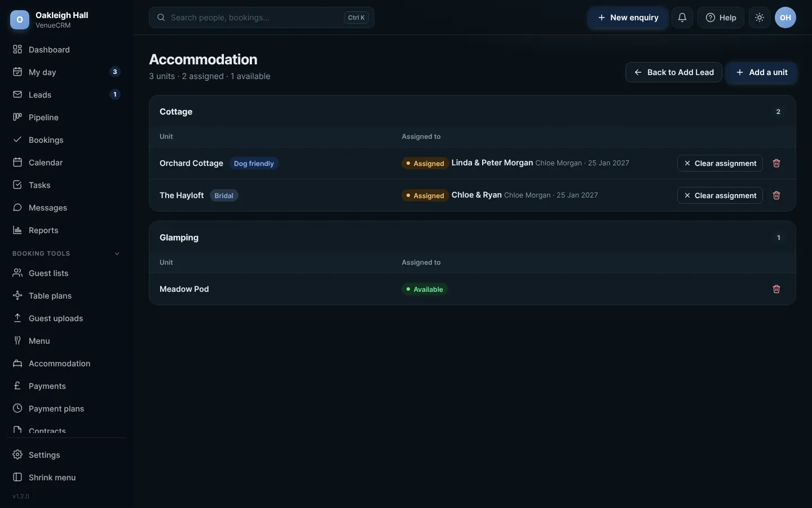Delete The Hayloft unit

click(776, 195)
